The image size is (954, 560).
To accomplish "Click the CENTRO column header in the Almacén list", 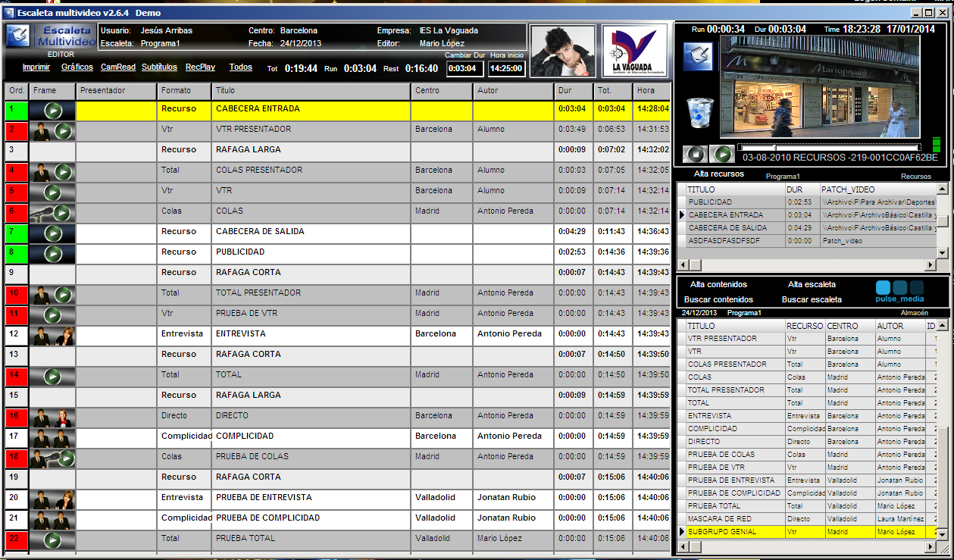I will pyautogui.click(x=850, y=326).
